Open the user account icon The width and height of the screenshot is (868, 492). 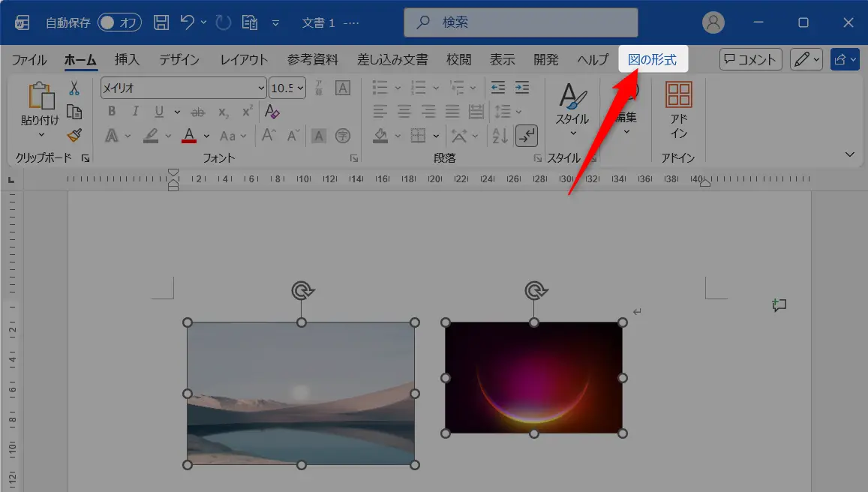pos(713,22)
